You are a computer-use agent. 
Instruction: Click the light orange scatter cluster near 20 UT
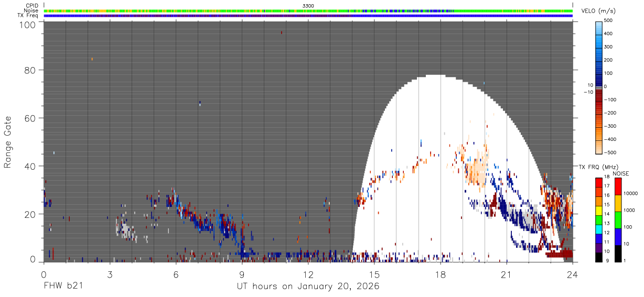click(476, 169)
